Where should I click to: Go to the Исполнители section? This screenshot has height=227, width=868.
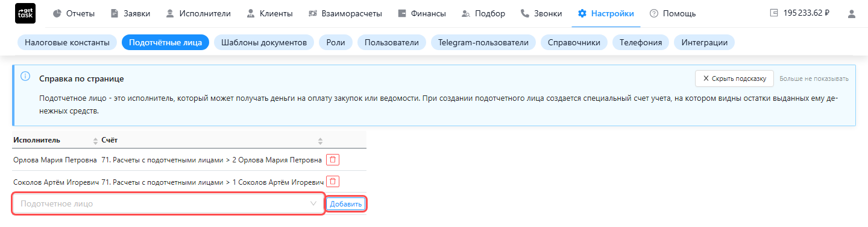click(x=198, y=13)
